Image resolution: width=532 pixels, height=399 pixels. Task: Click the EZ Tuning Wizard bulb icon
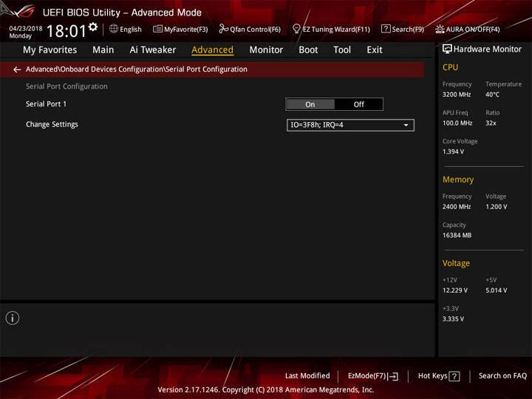(x=296, y=29)
